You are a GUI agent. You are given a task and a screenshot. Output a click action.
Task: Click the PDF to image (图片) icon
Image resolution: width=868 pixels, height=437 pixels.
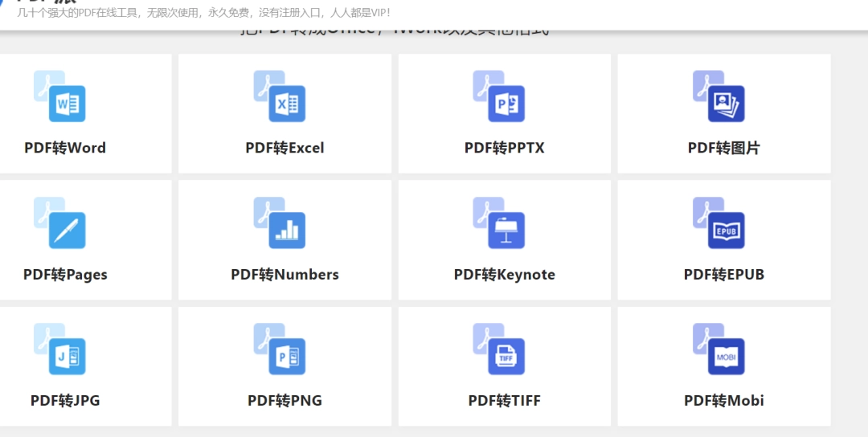click(x=719, y=96)
